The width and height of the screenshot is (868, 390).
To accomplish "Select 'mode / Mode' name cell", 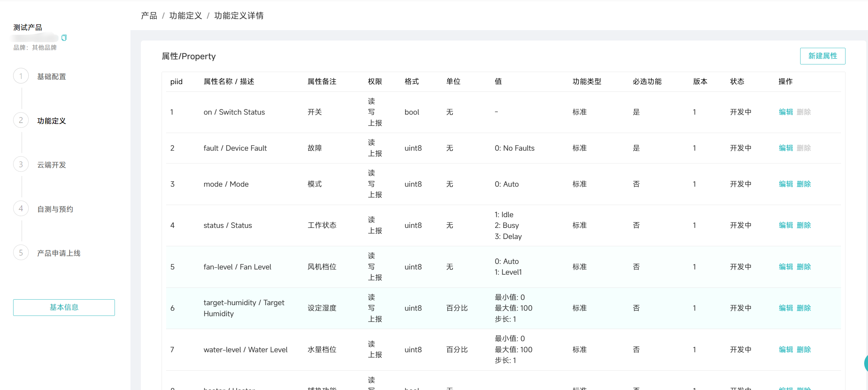I will pyautogui.click(x=226, y=184).
